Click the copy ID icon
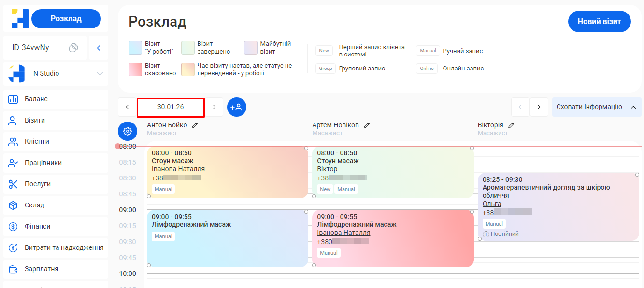The width and height of the screenshot is (644, 288). point(73,48)
